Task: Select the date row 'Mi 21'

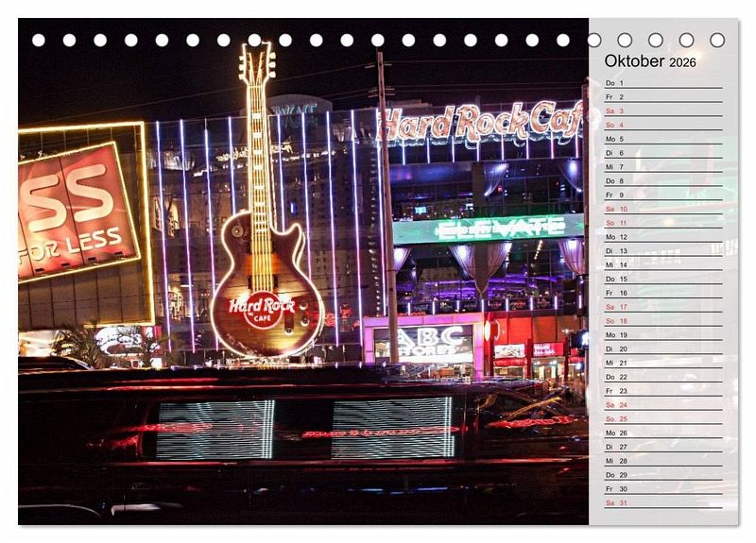Action: click(x=663, y=363)
